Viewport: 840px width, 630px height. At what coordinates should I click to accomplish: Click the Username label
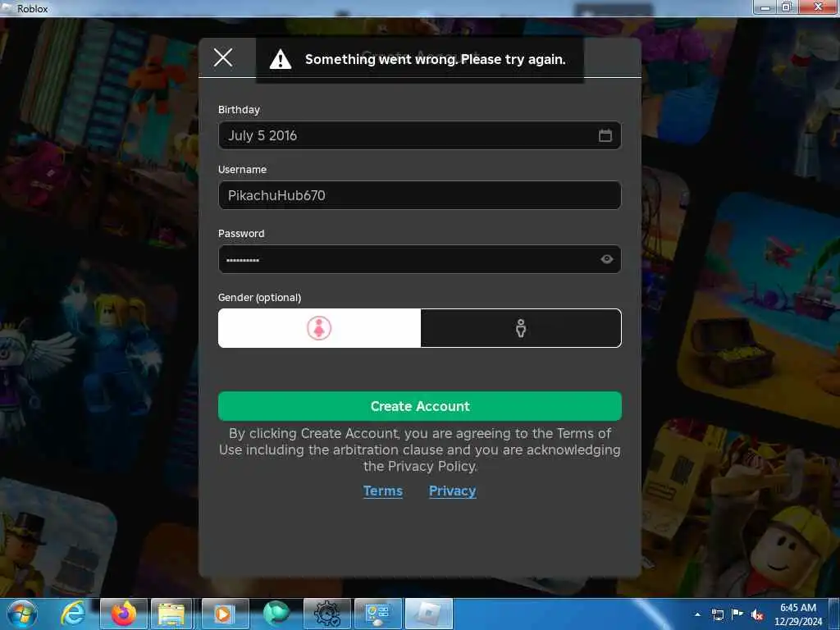coord(242,169)
